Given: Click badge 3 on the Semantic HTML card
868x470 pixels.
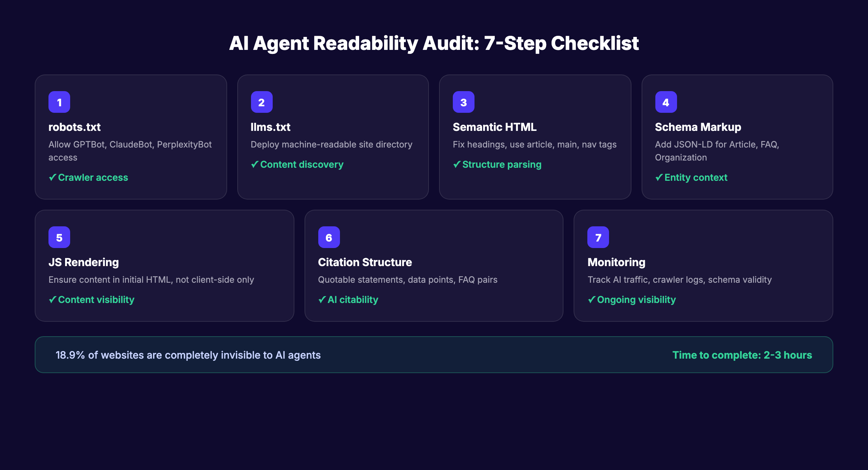Looking at the screenshot, I should tap(464, 102).
